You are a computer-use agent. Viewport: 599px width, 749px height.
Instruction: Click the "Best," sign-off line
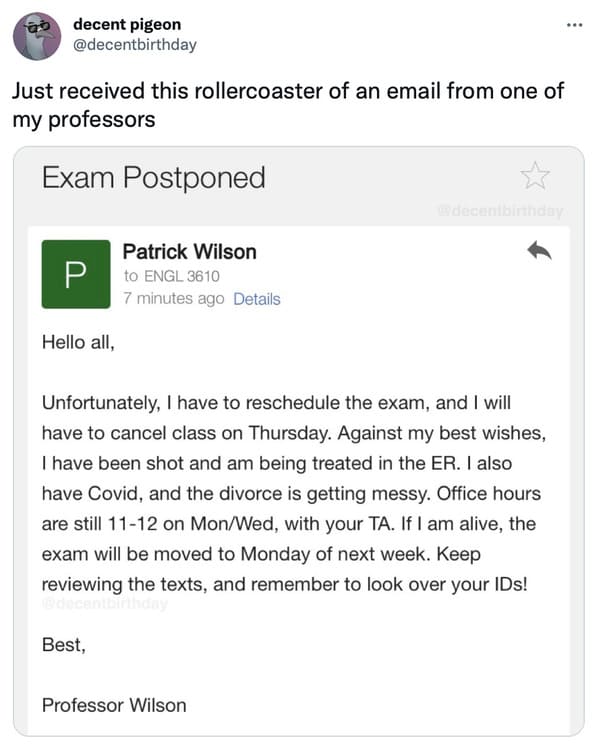(x=64, y=645)
